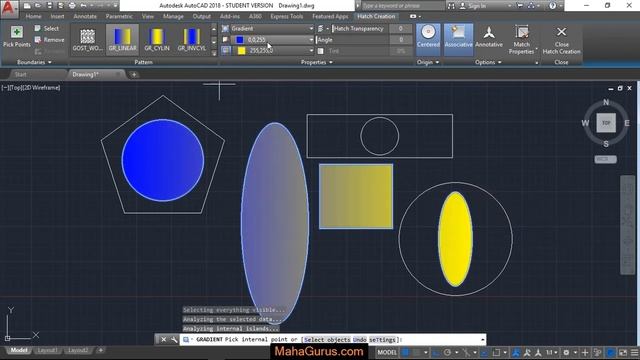This screenshot has width=640, height=360.
Task: Click the New file icon in quick access toolbar
Action: click(27, 6)
